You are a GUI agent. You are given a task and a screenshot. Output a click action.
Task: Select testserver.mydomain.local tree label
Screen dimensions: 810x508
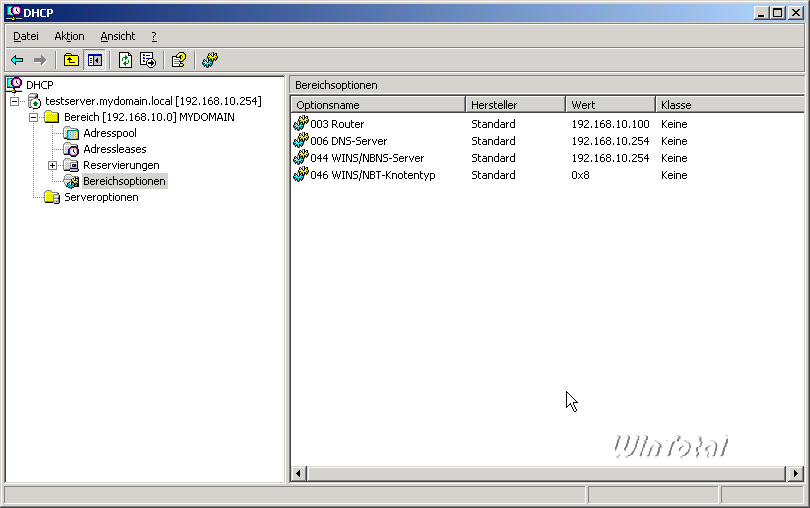(x=153, y=101)
